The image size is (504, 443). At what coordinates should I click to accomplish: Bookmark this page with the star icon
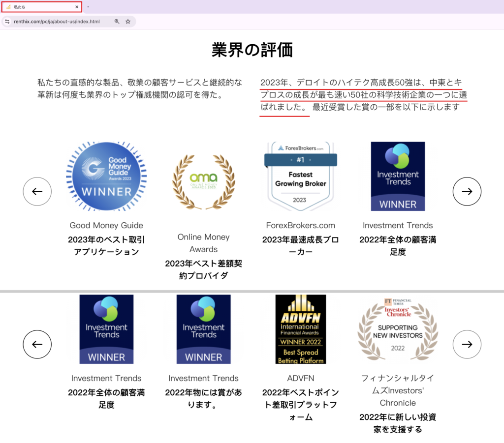click(128, 22)
